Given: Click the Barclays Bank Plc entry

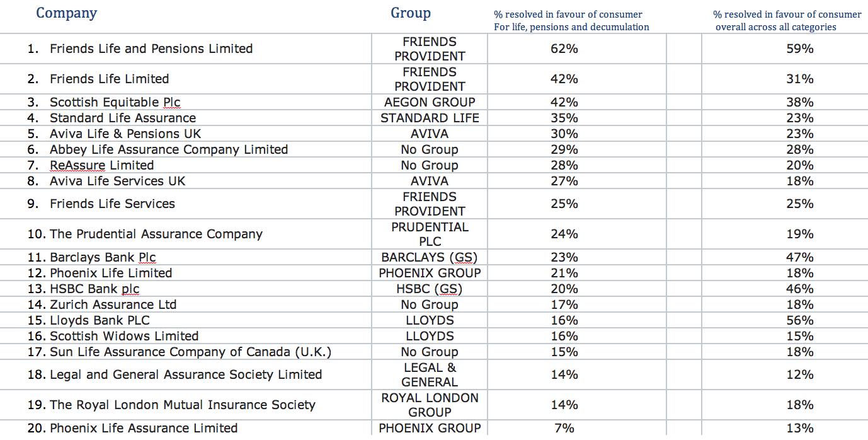Looking at the screenshot, I should 103,257.
